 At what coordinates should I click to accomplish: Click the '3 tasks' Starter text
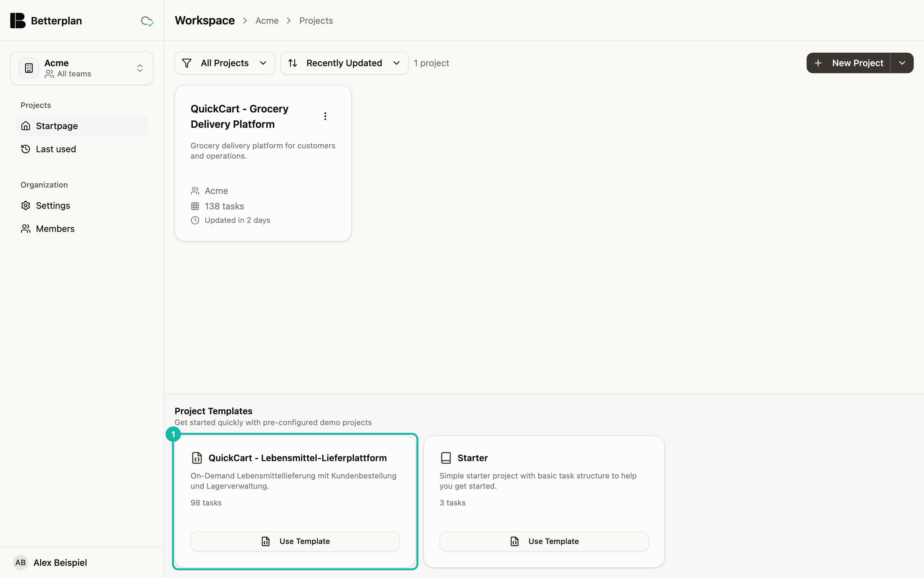[452, 503]
